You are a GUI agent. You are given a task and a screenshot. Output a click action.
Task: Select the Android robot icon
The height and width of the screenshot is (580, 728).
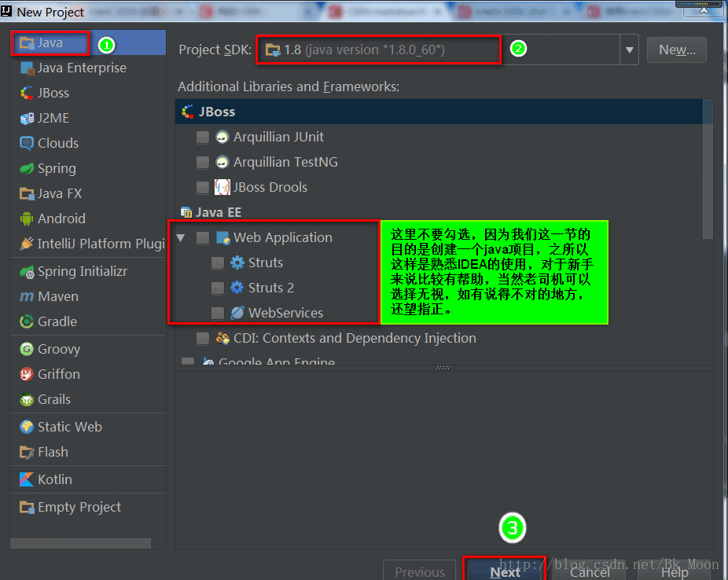point(27,218)
